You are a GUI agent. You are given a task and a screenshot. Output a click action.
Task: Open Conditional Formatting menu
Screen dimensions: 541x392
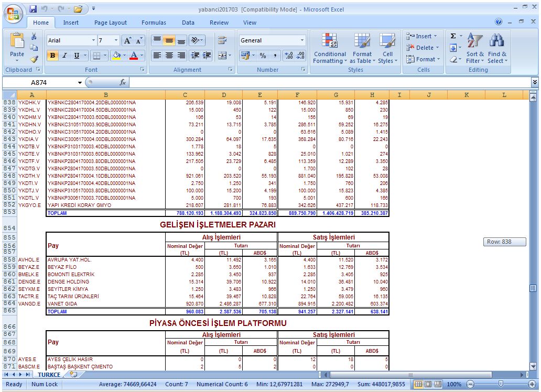pyautogui.click(x=330, y=48)
